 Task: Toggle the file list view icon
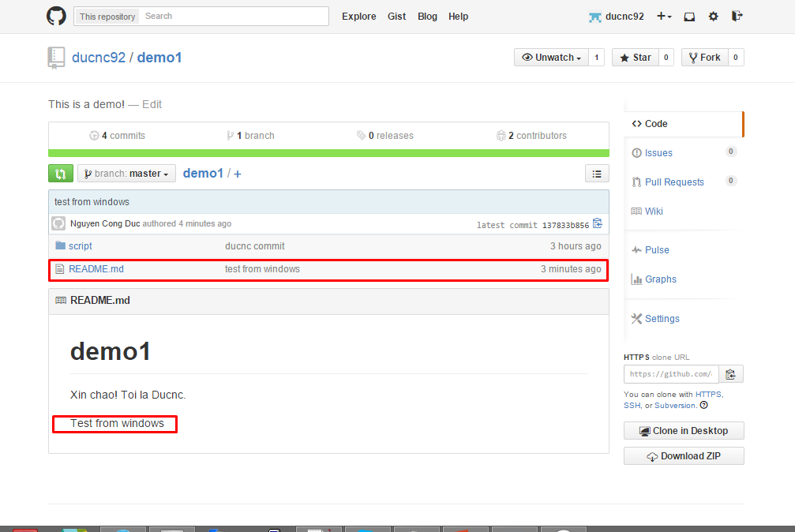tap(597, 174)
